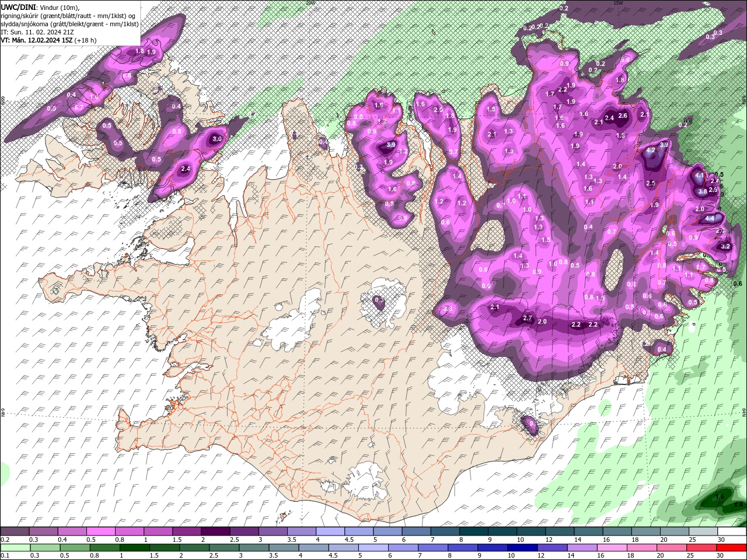Click the 4.2 snowfall value on the map

coord(651,150)
